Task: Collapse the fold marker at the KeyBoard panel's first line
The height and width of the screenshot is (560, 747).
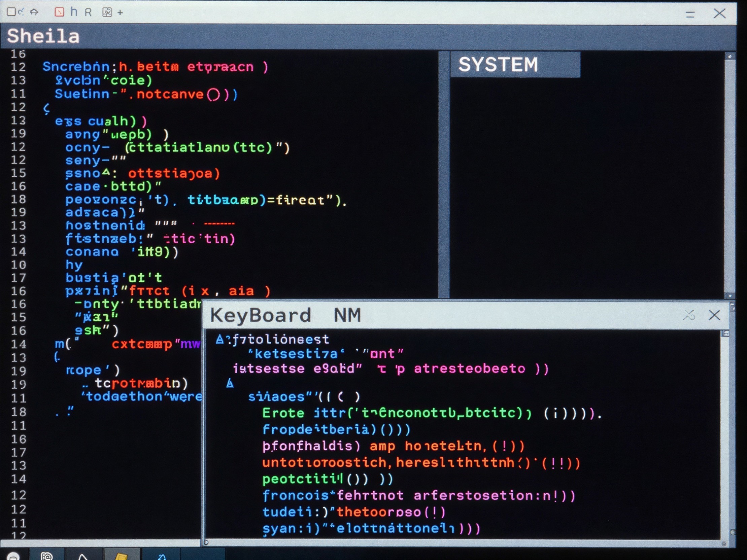Action: pyautogui.click(x=220, y=339)
